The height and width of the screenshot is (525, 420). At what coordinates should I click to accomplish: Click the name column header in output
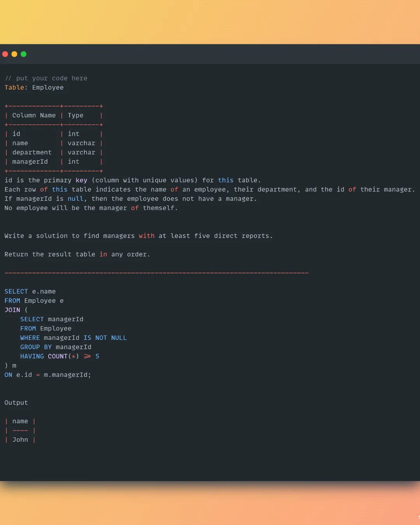[x=20, y=421]
